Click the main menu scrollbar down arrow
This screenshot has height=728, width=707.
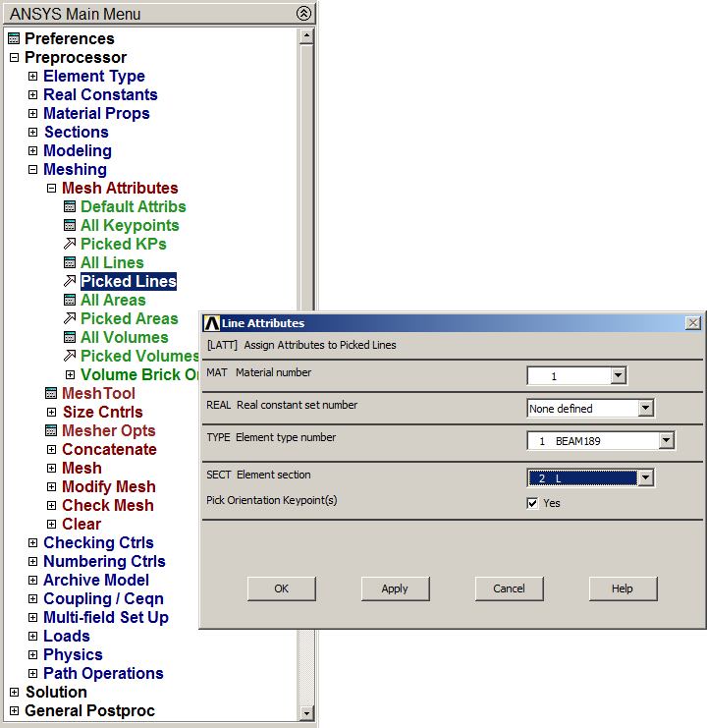[305, 713]
